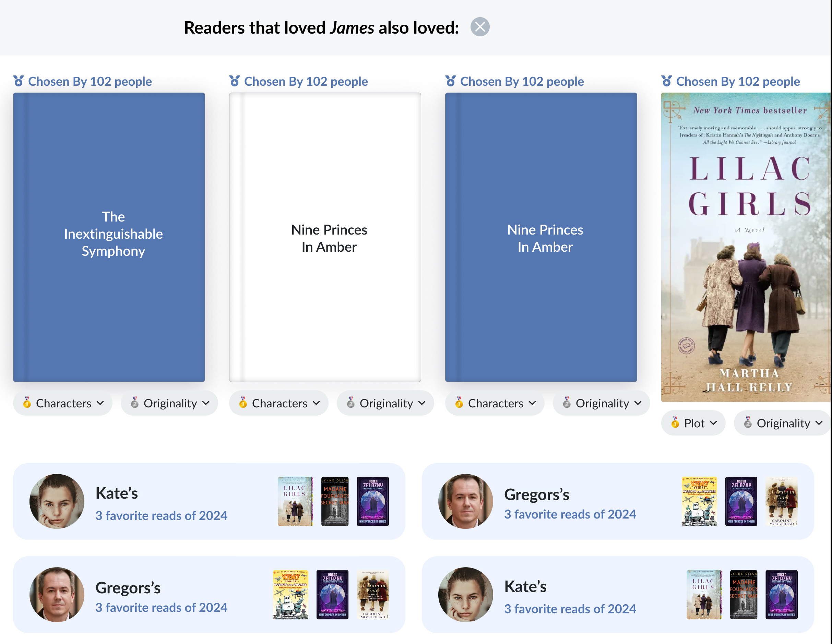Click gold medal icon beside Plot tag
The width and height of the screenshot is (832, 644).
point(675,423)
